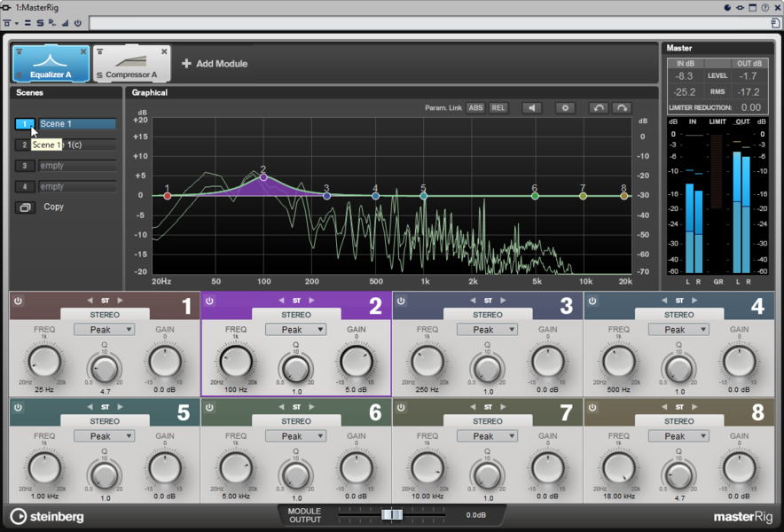The width and height of the screenshot is (784, 532).
Task: Open the small arrow dropdown in the header toolbar
Action: tap(17, 24)
